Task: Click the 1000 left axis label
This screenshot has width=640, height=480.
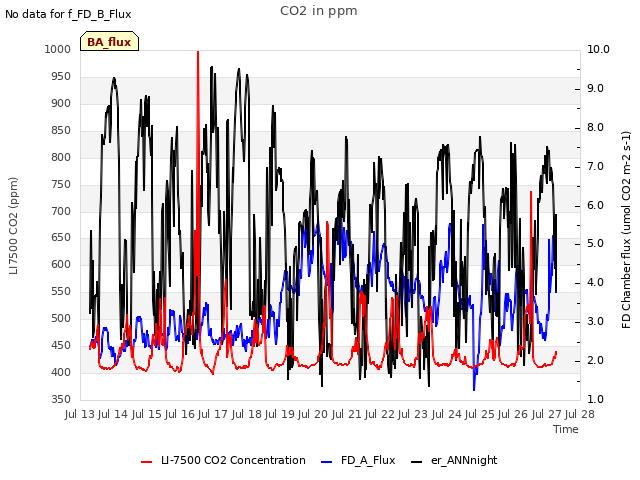Action: (x=58, y=49)
